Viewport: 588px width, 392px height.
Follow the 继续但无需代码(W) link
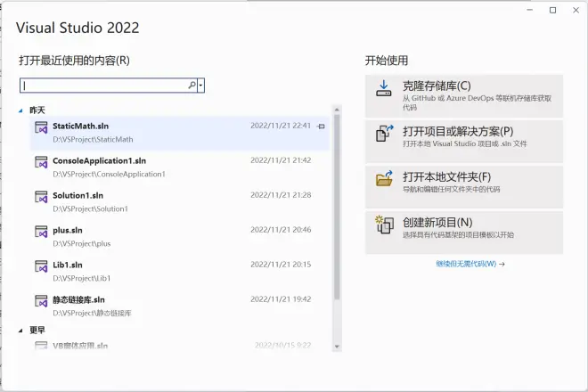click(x=470, y=264)
